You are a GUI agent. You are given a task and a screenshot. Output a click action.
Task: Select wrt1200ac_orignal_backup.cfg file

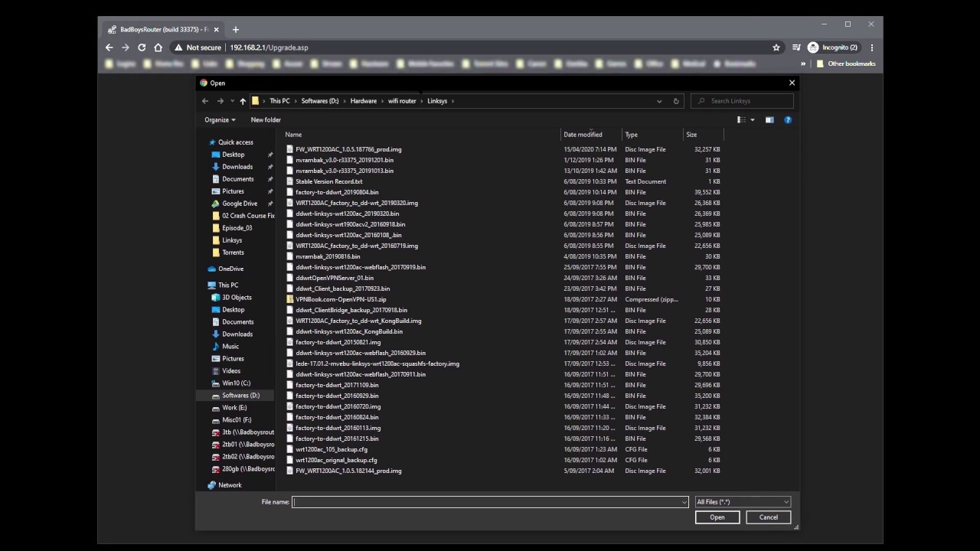(336, 460)
